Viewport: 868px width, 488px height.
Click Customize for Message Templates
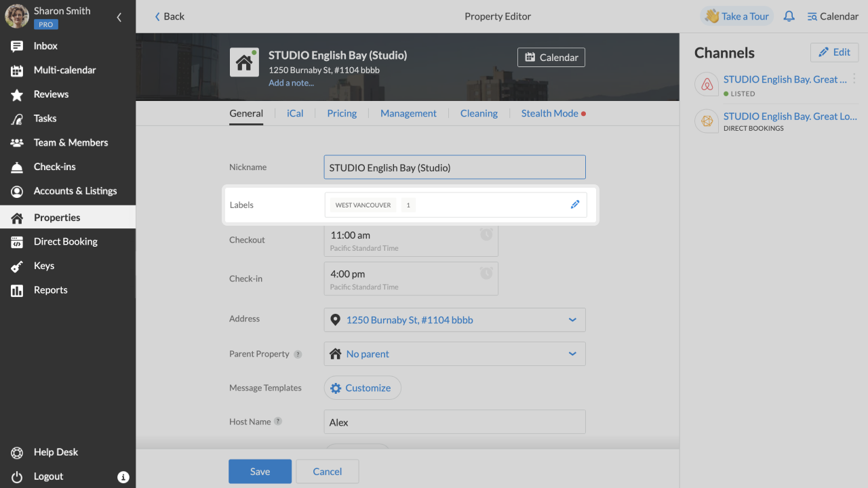pos(362,388)
